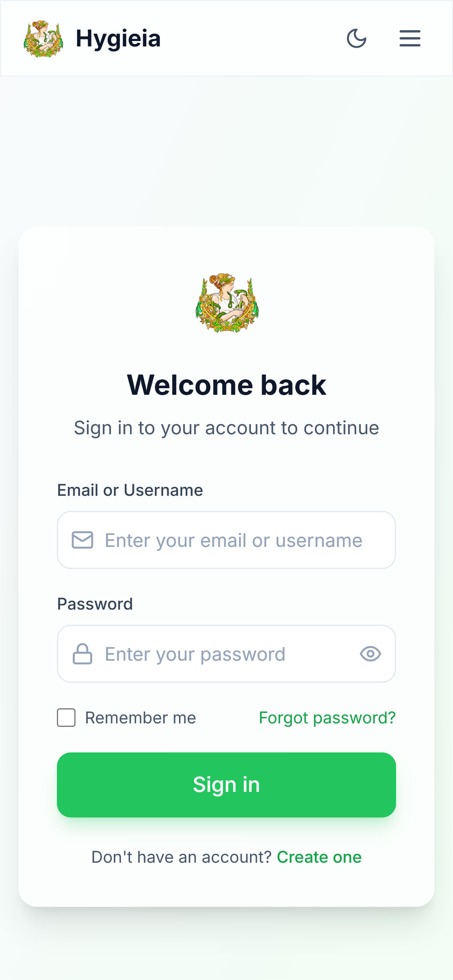This screenshot has width=453, height=980.
Task: Focus the Email or Username input field
Action: (x=226, y=540)
